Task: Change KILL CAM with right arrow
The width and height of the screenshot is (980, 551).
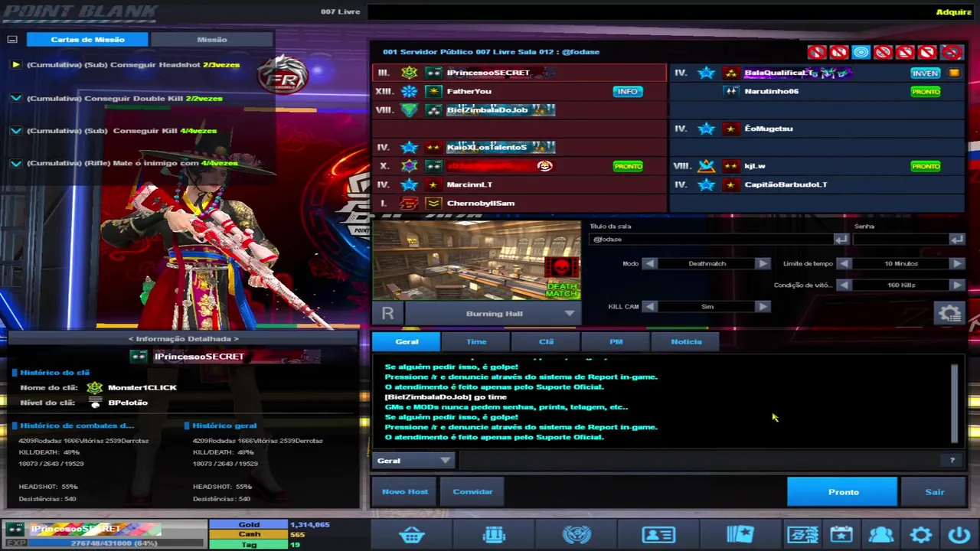Action: click(763, 306)
